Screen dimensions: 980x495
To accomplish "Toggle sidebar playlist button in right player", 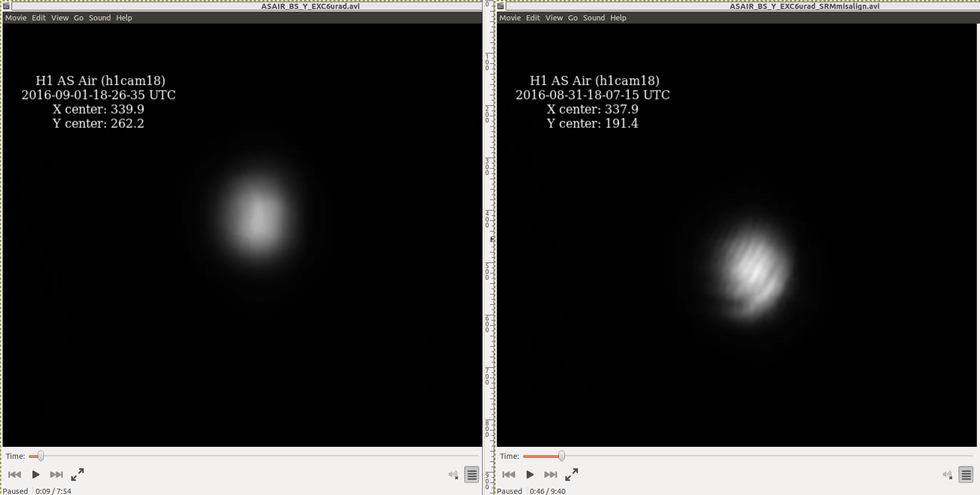I will point(966,475).
